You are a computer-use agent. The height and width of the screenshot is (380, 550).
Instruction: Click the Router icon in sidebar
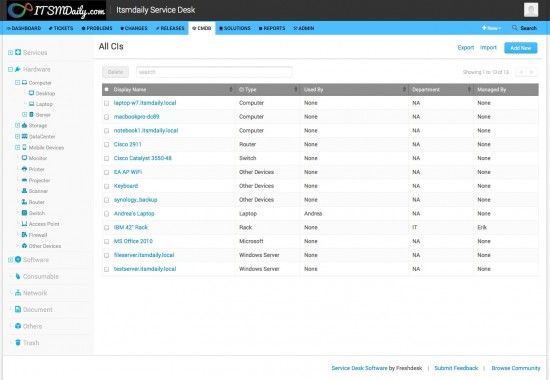pos(25,202)
